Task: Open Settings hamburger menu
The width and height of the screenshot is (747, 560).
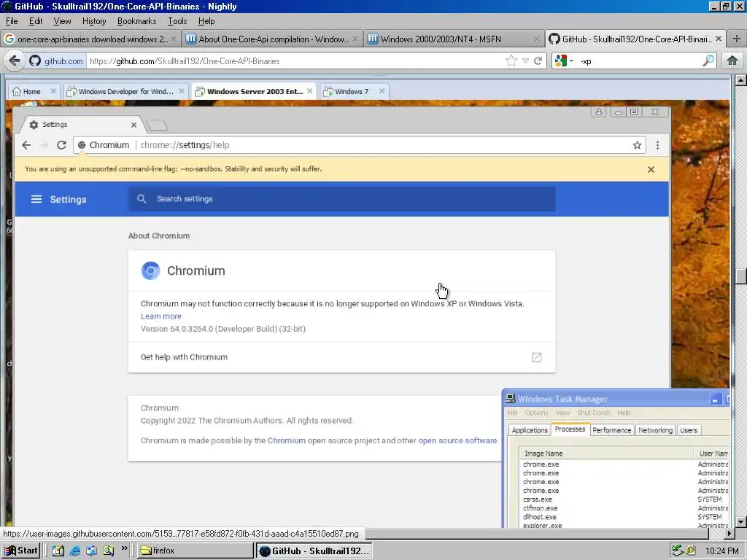Action: coord(36,199)
